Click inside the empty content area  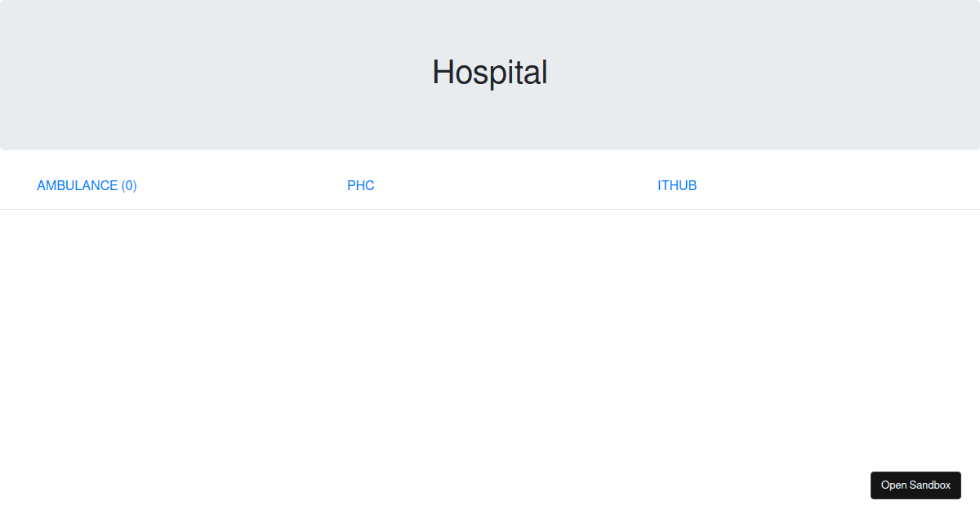[x=490, y=343]
